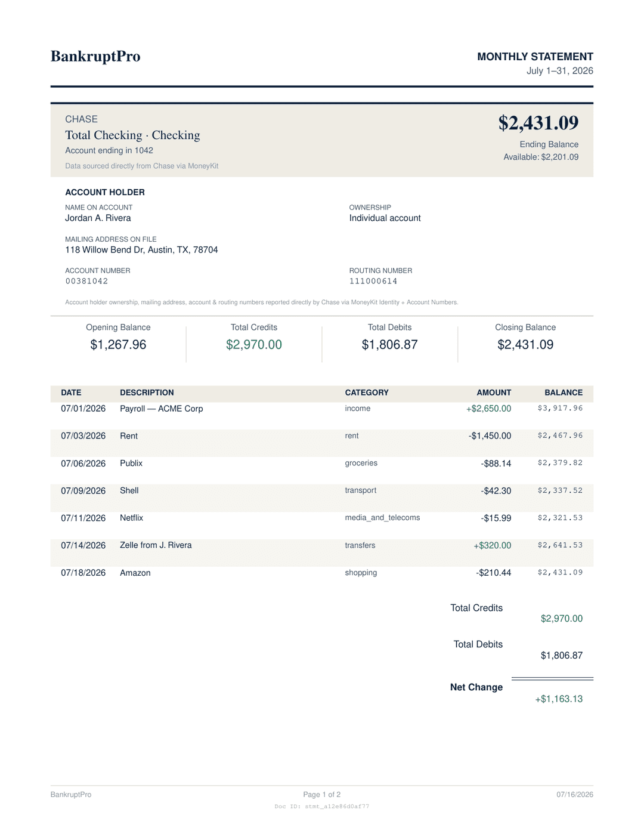Viewport: 644px width, 834px height.
Task: Click the groceries category cell
Action: (361, 464)
